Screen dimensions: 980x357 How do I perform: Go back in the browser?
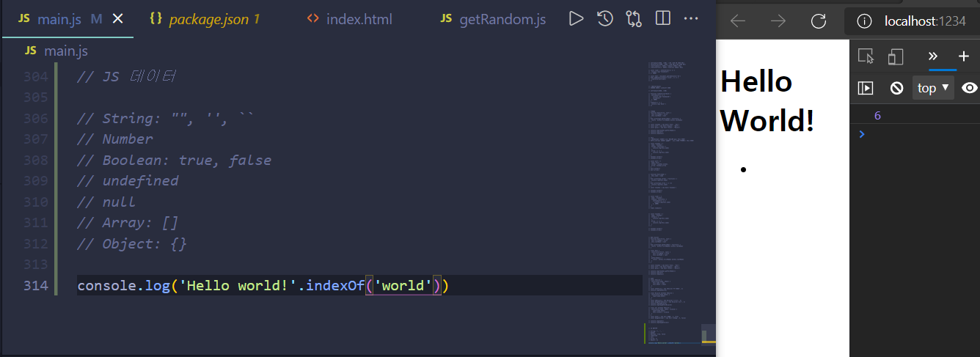coord(738,21)
